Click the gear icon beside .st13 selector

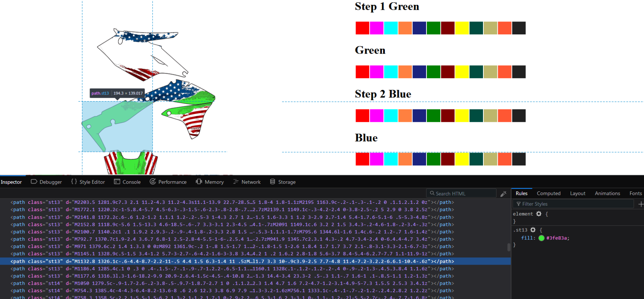coord(533,230)
